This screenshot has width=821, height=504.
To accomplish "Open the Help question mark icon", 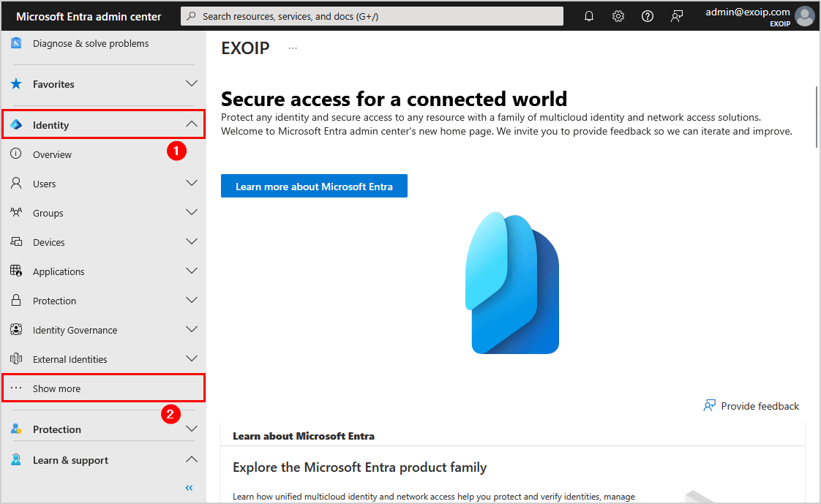I will 648,15.
